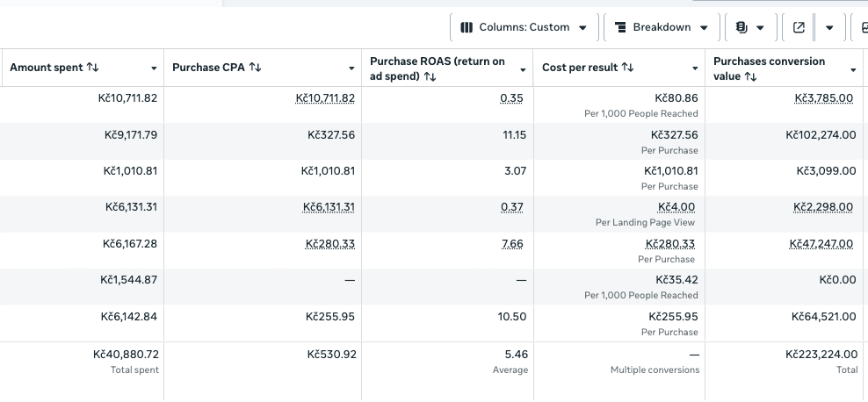This screenshot has height=402, width=868.
Task: Open the reports menu button
Action: point(749,27)
